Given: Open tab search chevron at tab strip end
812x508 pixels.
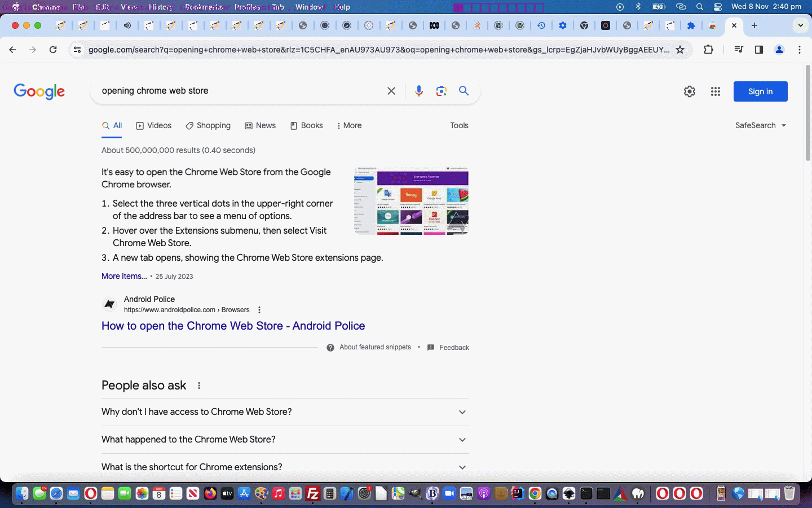Looking at the screenshot, I should pos(800,25).
